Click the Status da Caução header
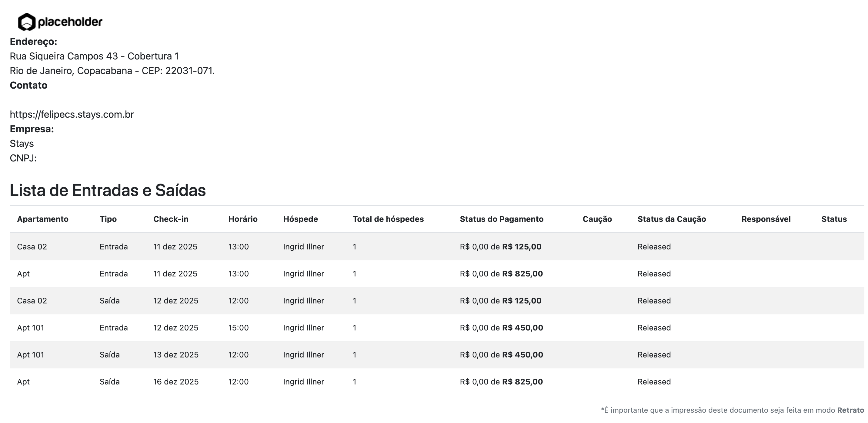 tap(672, 219)
